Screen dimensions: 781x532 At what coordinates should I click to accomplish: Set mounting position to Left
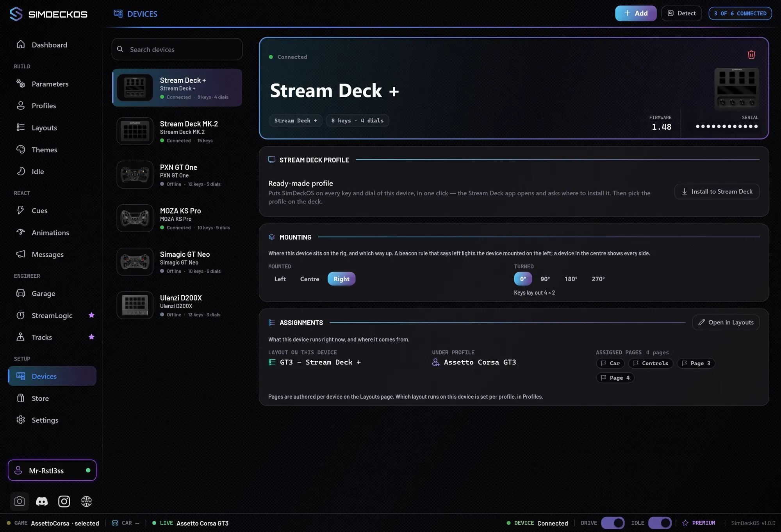pos(280,279)
